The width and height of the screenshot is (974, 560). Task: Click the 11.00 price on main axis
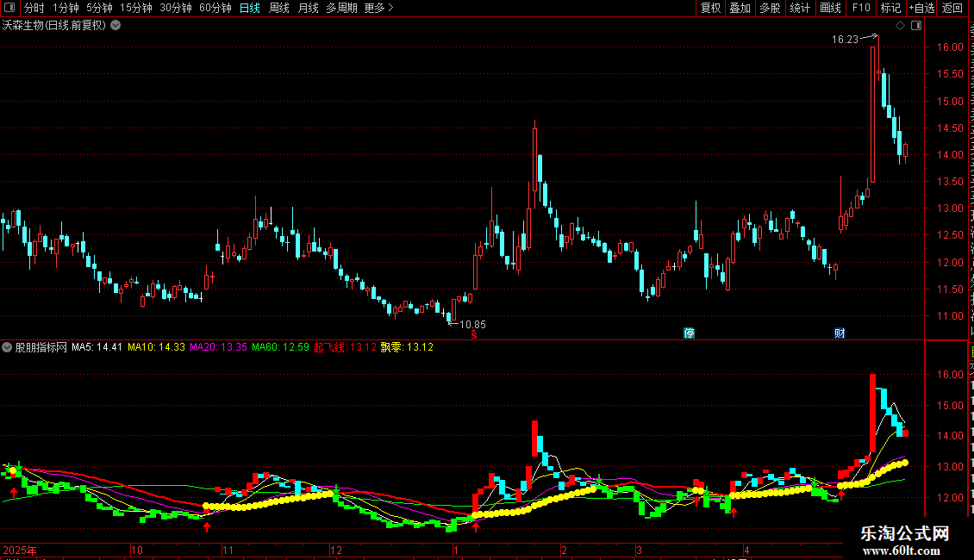coord(951,316)
